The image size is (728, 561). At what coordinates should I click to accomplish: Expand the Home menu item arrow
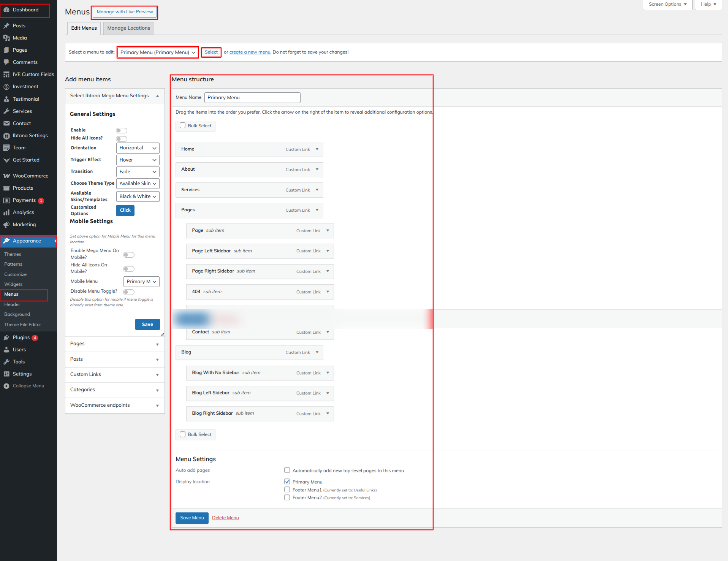pos(317,149)
